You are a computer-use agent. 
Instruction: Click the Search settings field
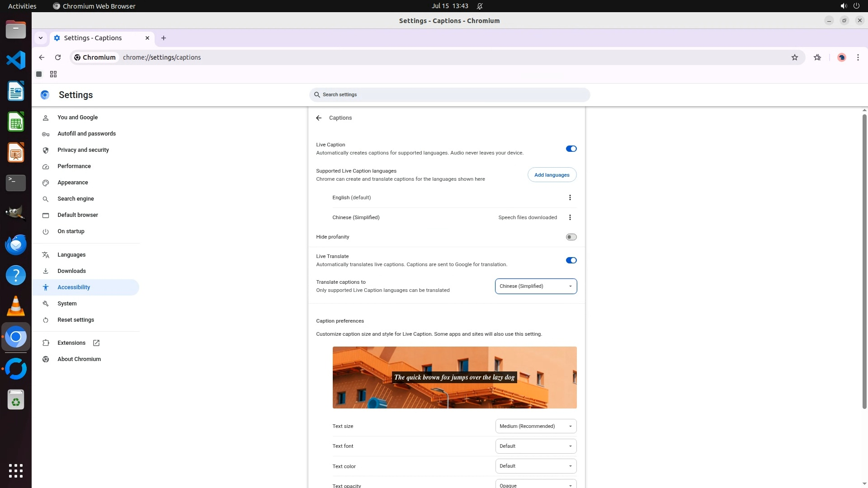coord(449,95)
